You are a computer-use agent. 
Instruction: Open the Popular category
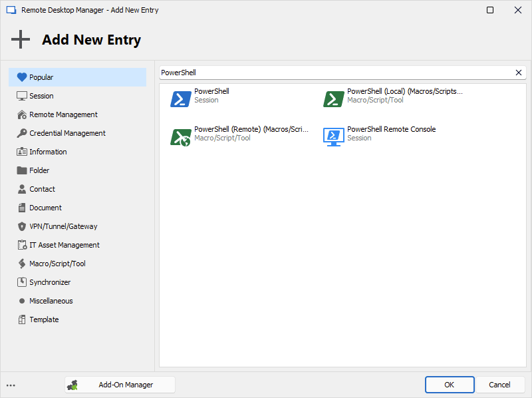(41, 77)
